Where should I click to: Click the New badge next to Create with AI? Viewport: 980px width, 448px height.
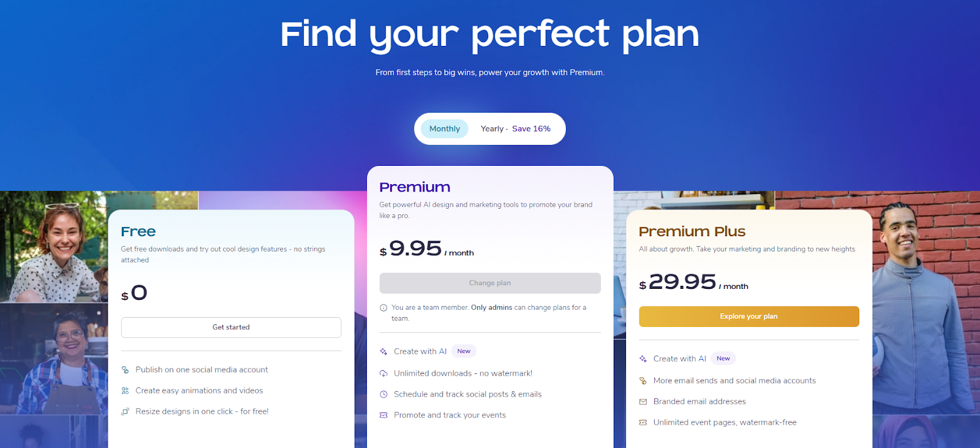(x=464, y=351)
